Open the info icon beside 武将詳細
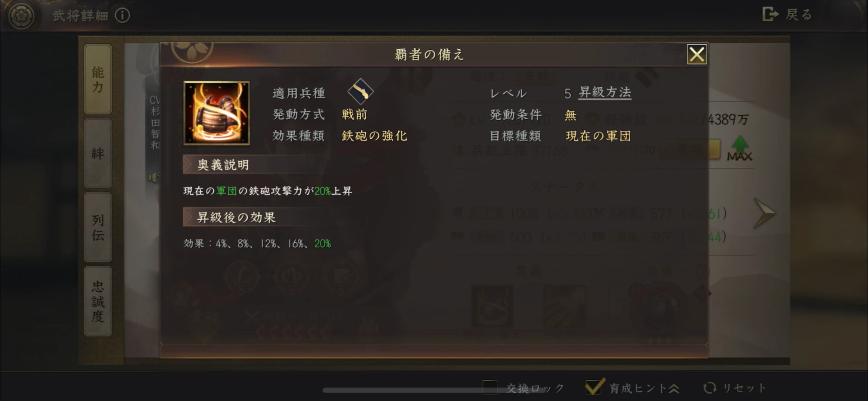Image resolution: width=868 pixels, height=401 pixels. (x=122, y=15)
